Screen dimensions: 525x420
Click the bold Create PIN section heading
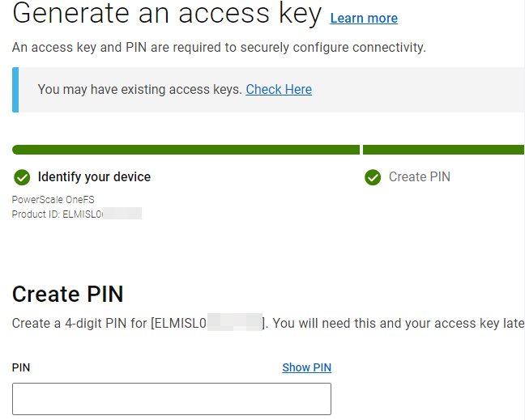67,294
